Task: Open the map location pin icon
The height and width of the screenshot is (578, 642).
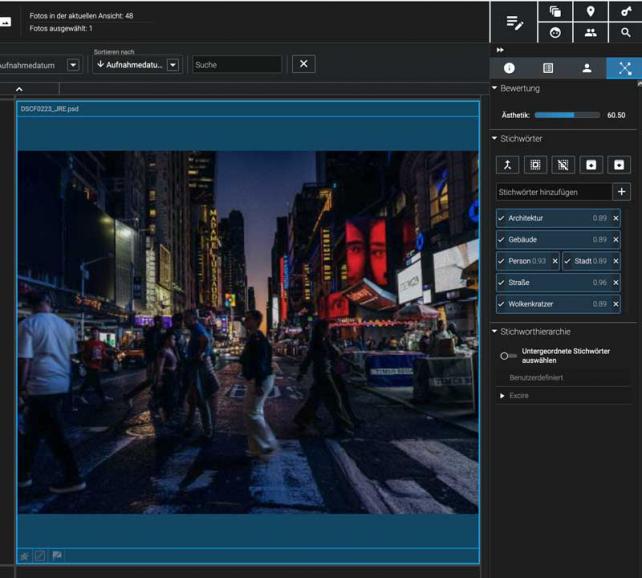Action: click(590, 11)
